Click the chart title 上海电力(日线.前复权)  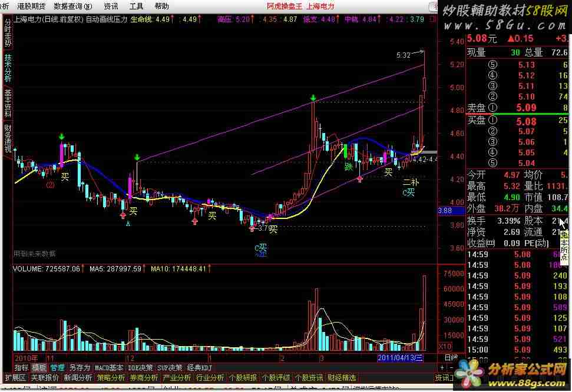pyautogui.click(x=48, y=19)
